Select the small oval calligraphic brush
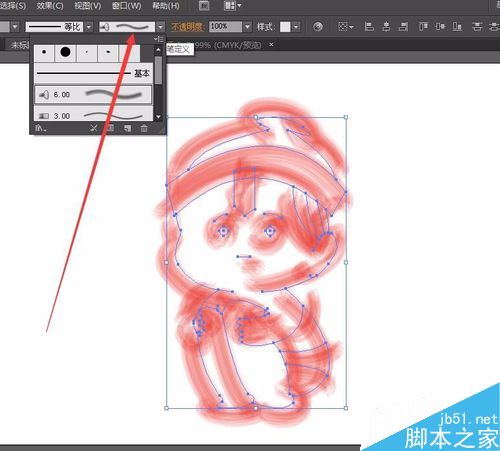Viewport: 500px width, 451px height. point(108,52)
